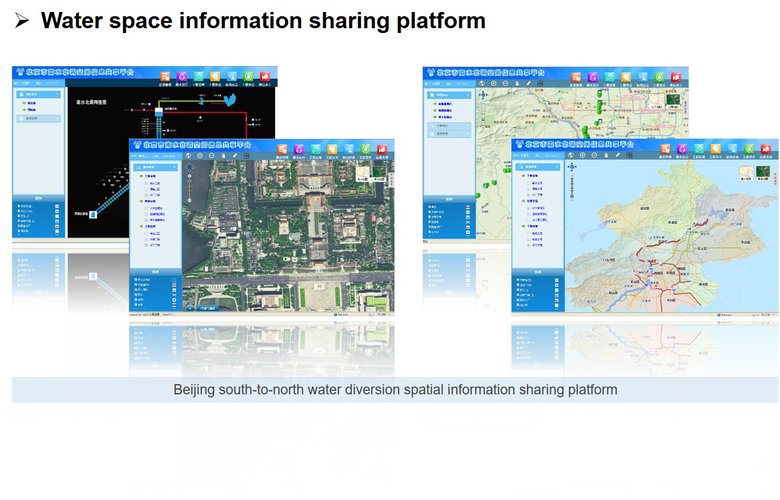Screen dimensions: 780x500
Task: Click the legend header bar in the satellite window
Action: point(156,272)
